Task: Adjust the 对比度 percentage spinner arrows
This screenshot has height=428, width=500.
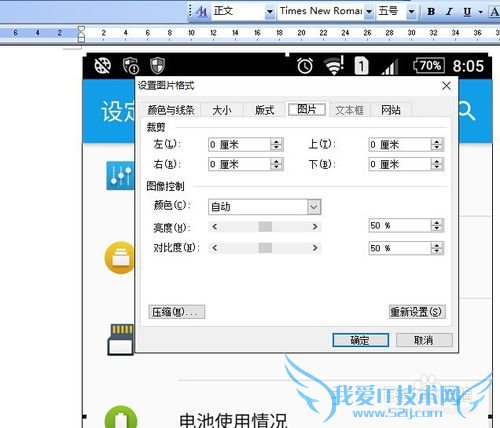Action: coord(437,248)
